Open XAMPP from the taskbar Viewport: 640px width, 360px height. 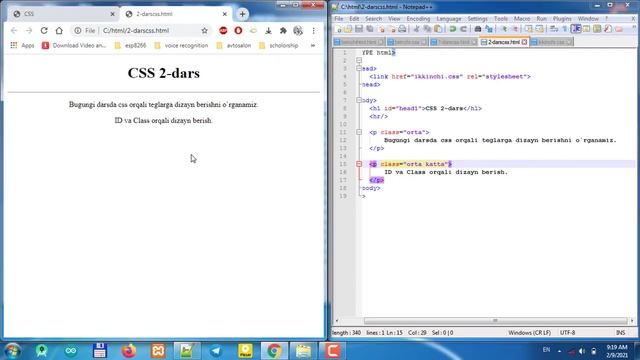(158, 351)
